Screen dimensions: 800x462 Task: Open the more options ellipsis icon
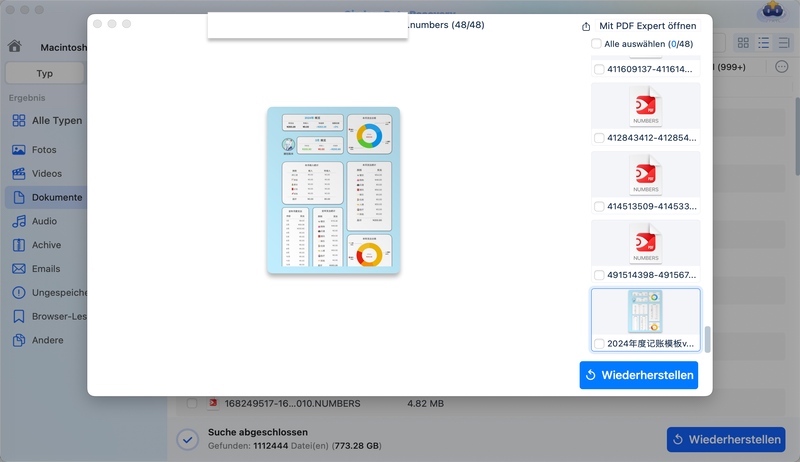click(x=782, y=67)
